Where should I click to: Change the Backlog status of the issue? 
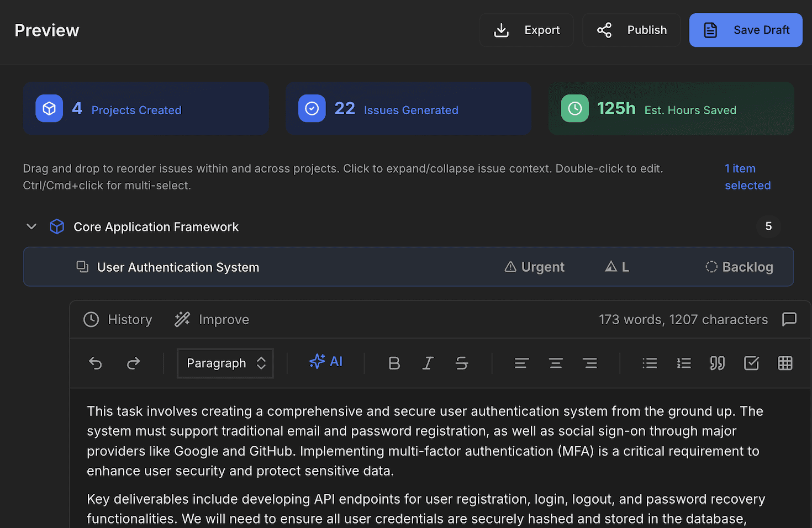739,267
